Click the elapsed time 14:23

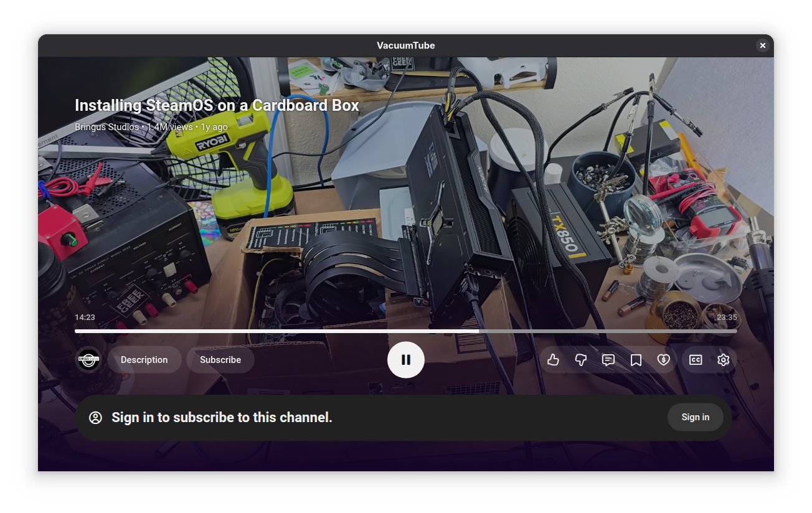tap(85, 318)
